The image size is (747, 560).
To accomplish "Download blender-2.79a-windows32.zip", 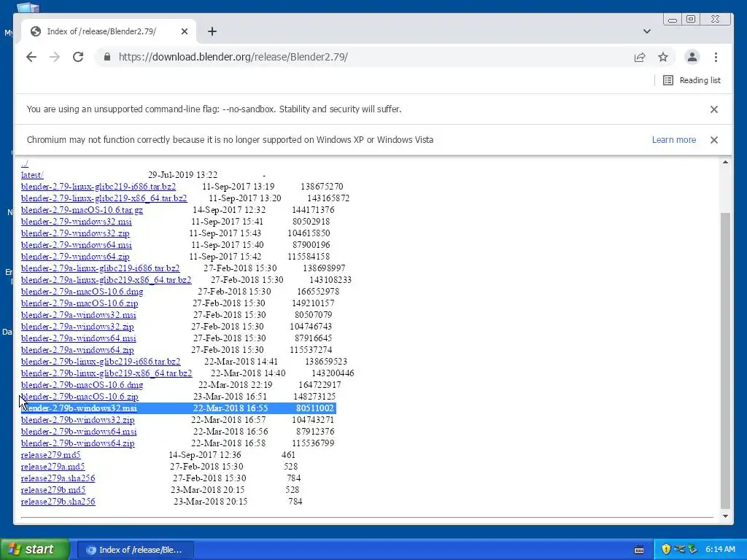I will 77,327.
